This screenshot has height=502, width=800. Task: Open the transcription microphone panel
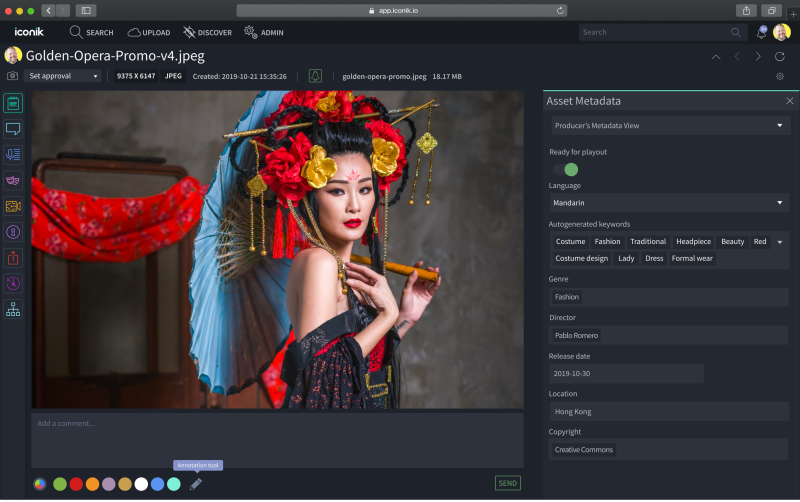click(x=13, y=154)
